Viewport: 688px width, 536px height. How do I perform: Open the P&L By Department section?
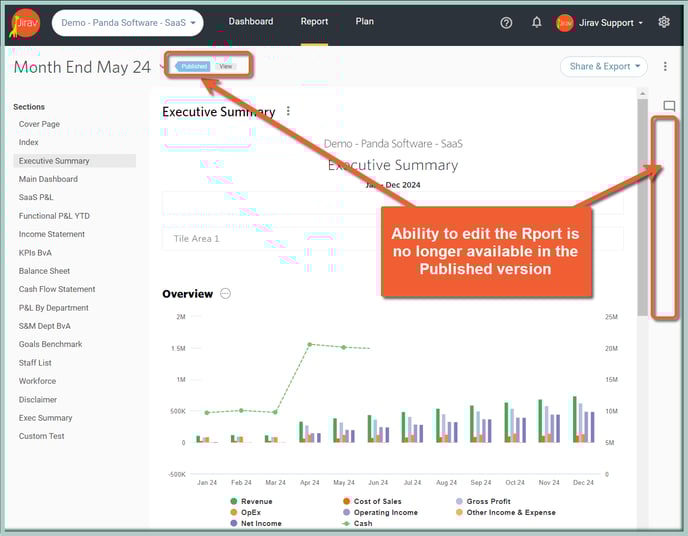tap(54, 308)
